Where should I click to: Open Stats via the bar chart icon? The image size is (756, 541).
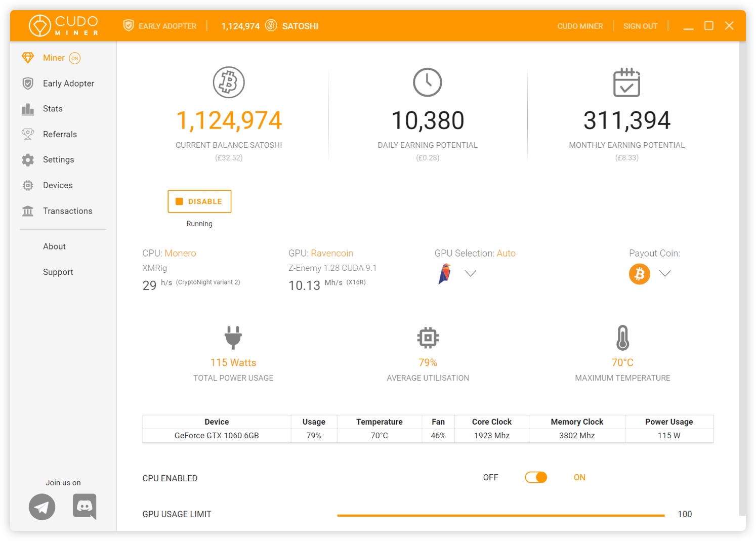pos(28,108)
